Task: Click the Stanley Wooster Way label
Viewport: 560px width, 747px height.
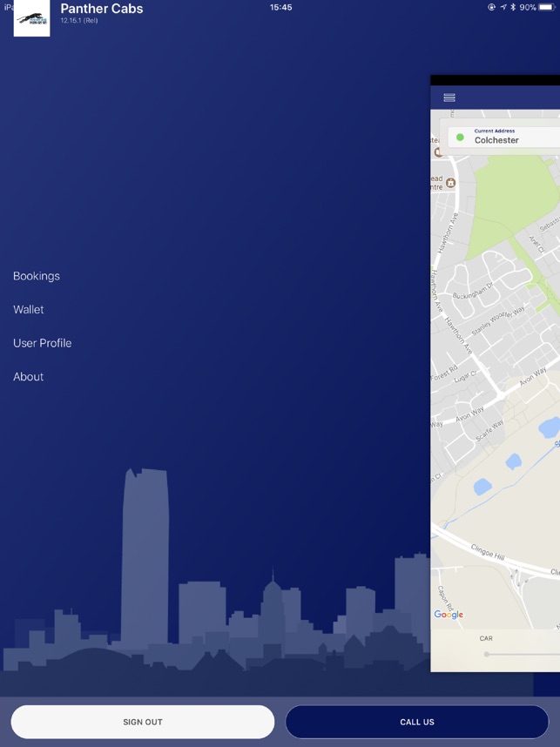Action: tap(498, 320)
